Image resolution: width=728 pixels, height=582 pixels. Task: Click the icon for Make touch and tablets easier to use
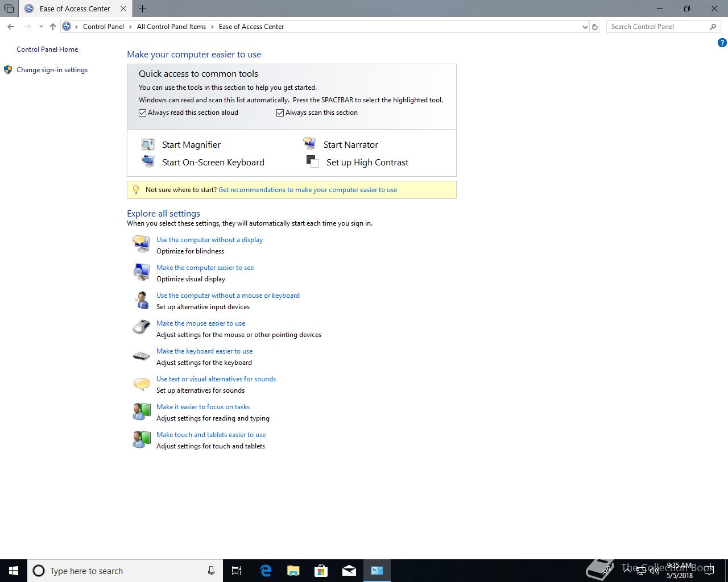(141, 439)
